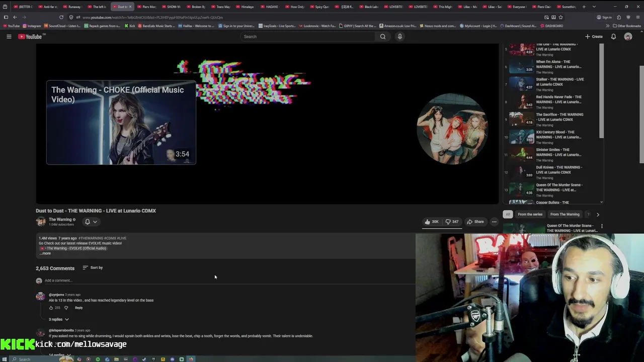Sign in to the browser profile
Screen dimensions: 644x362
604,17
